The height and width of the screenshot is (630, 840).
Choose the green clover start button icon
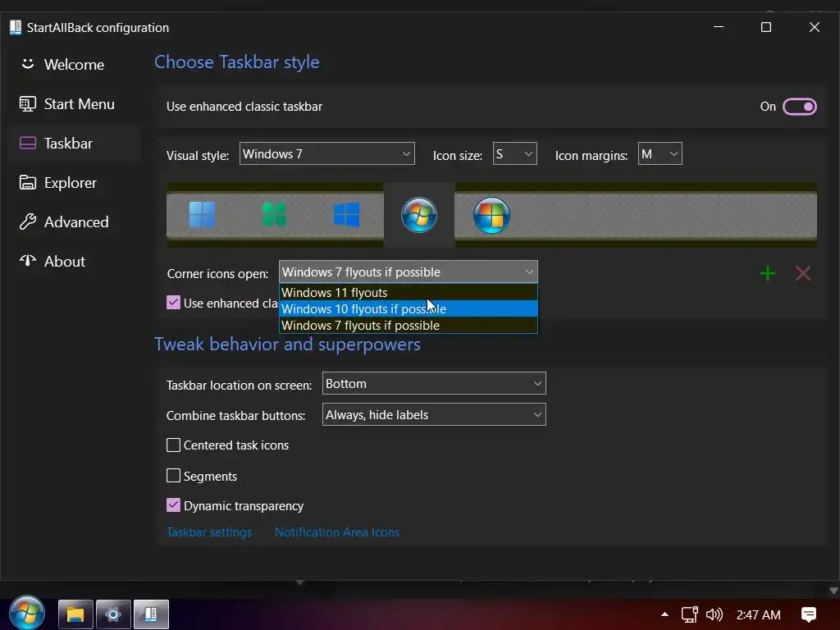(x=274, y=215)
